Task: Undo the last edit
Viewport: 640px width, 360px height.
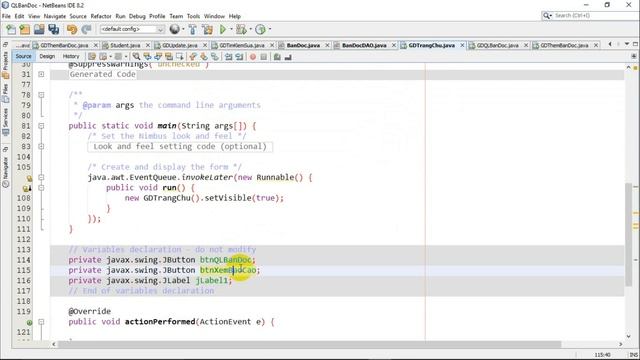Action: 72,29
